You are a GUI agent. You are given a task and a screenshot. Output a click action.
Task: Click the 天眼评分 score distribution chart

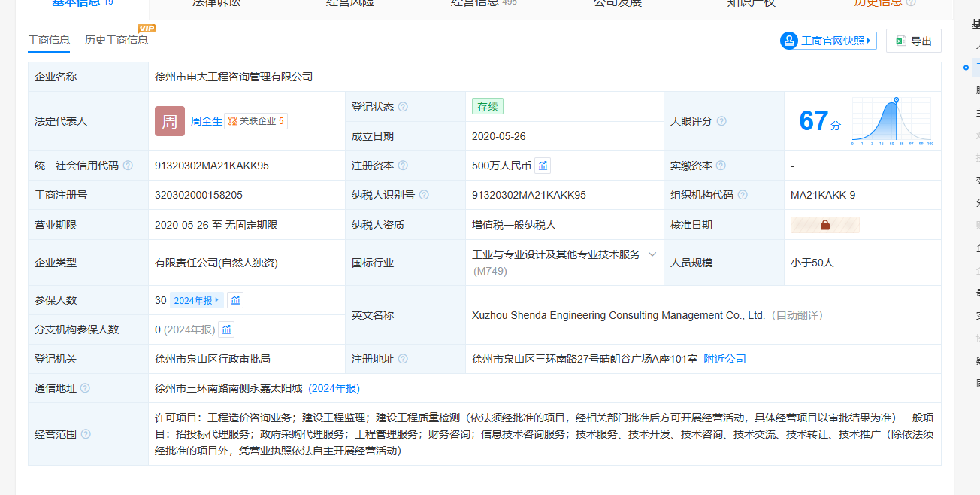click(x=892, y=120)
